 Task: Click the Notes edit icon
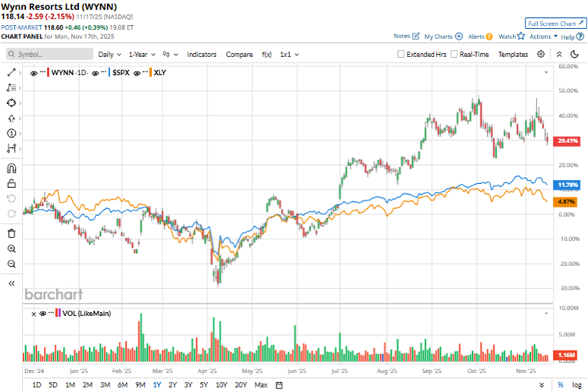click(415, 36)
